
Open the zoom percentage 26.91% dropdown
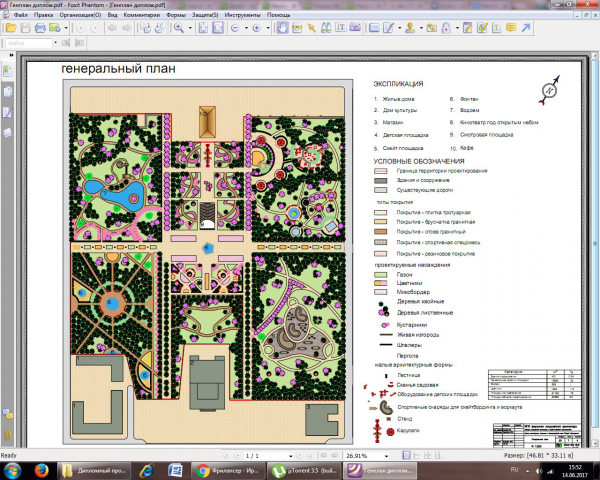[386, 456]
